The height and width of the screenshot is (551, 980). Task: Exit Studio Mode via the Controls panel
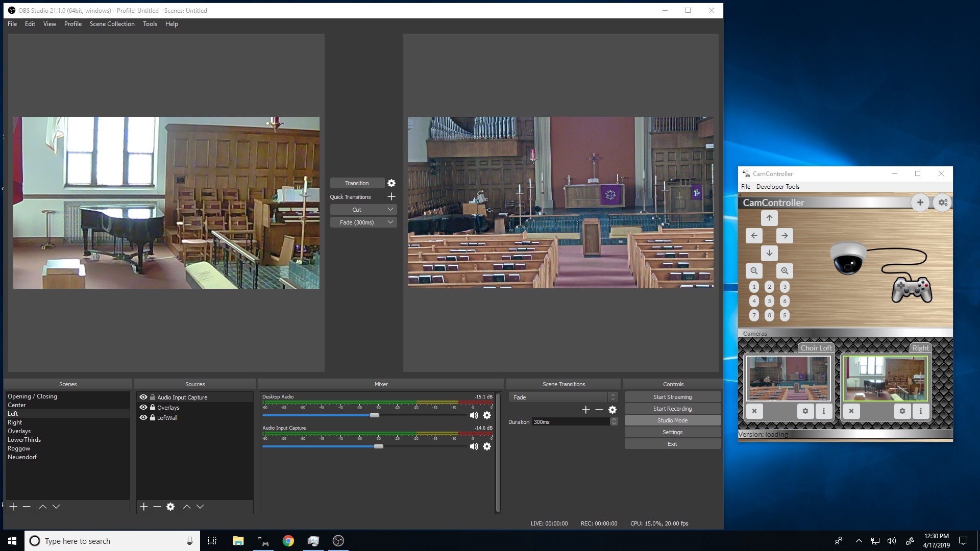673,420
